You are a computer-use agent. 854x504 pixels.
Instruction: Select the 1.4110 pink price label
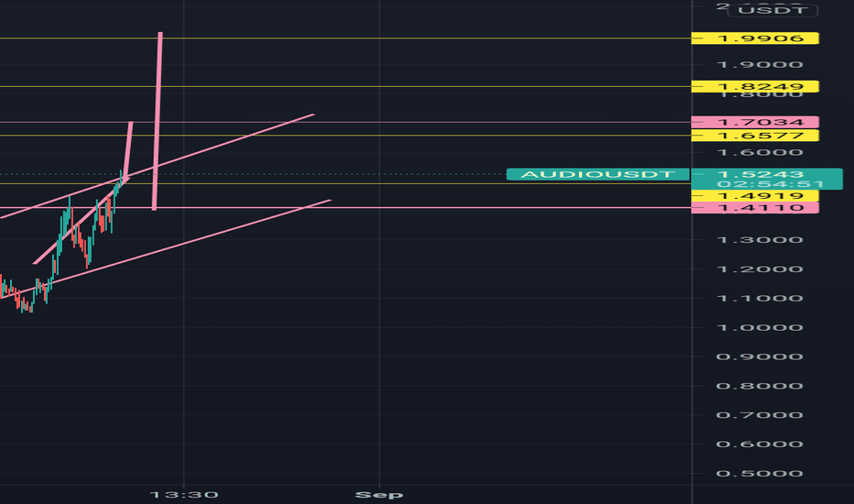pos(755,208)
